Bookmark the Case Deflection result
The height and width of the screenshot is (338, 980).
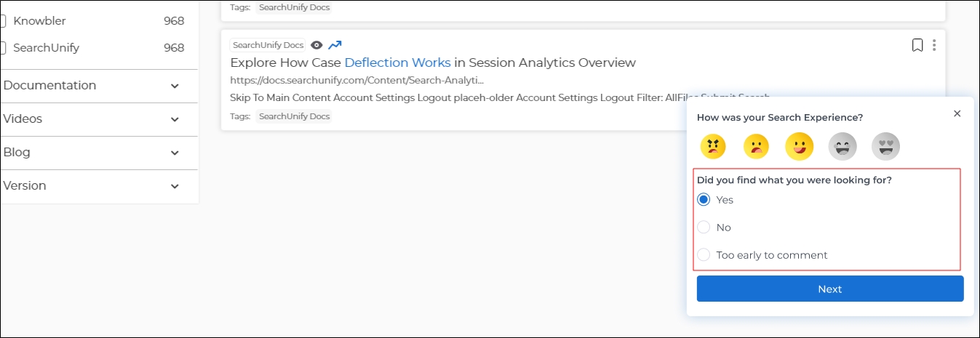click(917, 45)
